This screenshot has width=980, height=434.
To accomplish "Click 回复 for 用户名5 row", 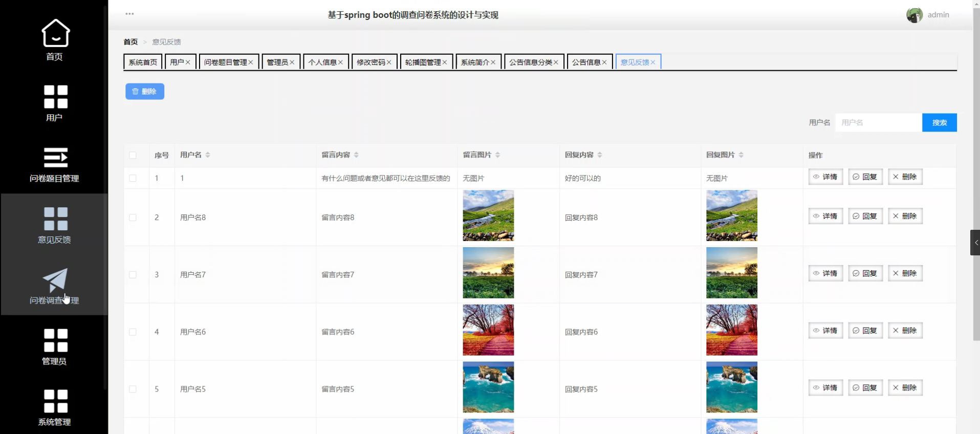I will (x=865, y=388).
